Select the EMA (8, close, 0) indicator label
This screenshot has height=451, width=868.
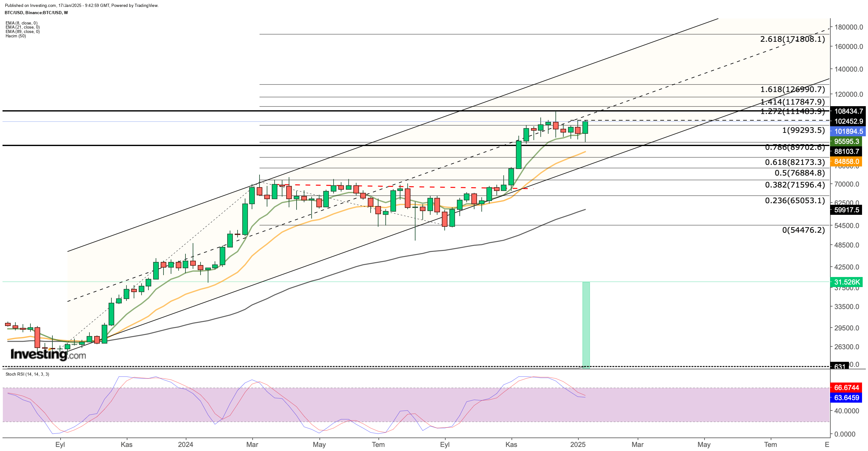(21, 23)
